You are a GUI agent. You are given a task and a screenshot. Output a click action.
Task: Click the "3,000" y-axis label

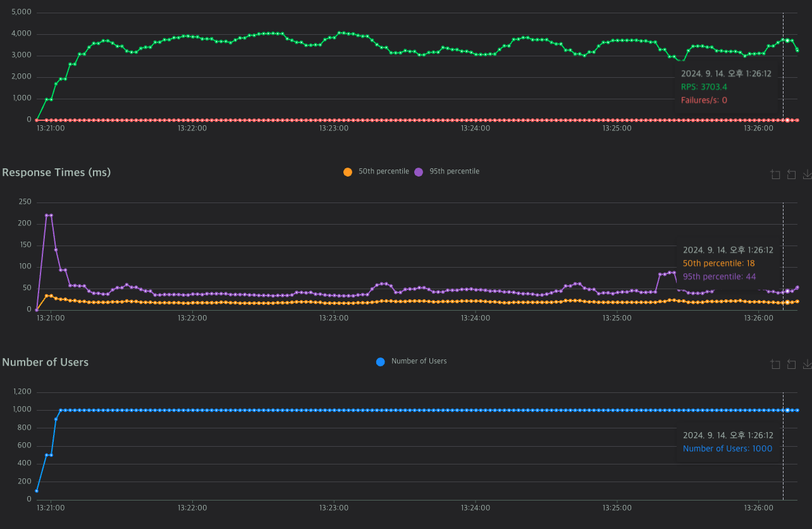[x=22, y=56]
